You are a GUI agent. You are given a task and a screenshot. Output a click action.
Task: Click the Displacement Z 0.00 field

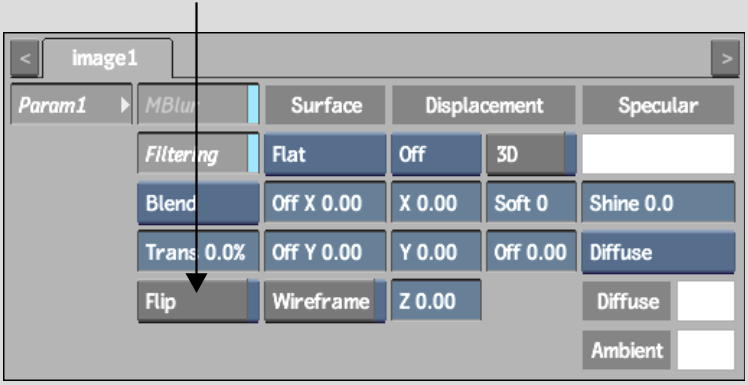436,301
